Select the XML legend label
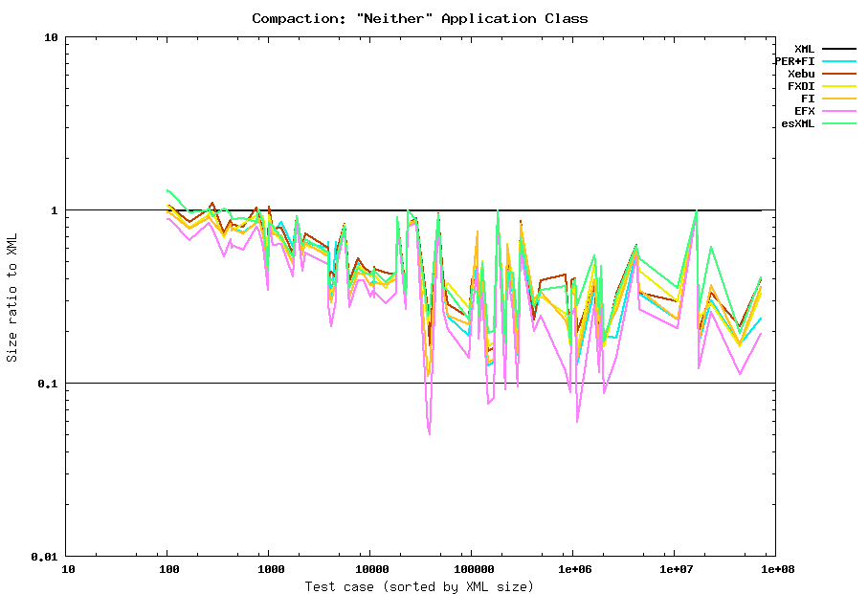 pyautogui.click(x=804, y=49)
